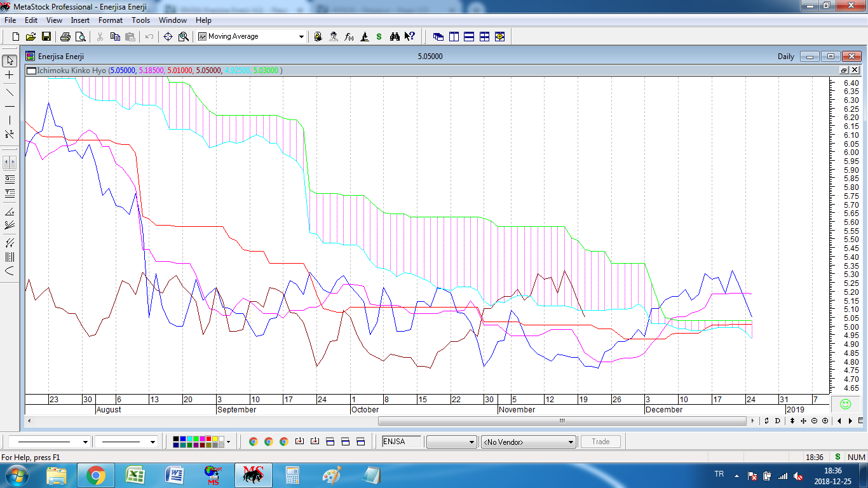Open the Tools menu

point(141,20)
